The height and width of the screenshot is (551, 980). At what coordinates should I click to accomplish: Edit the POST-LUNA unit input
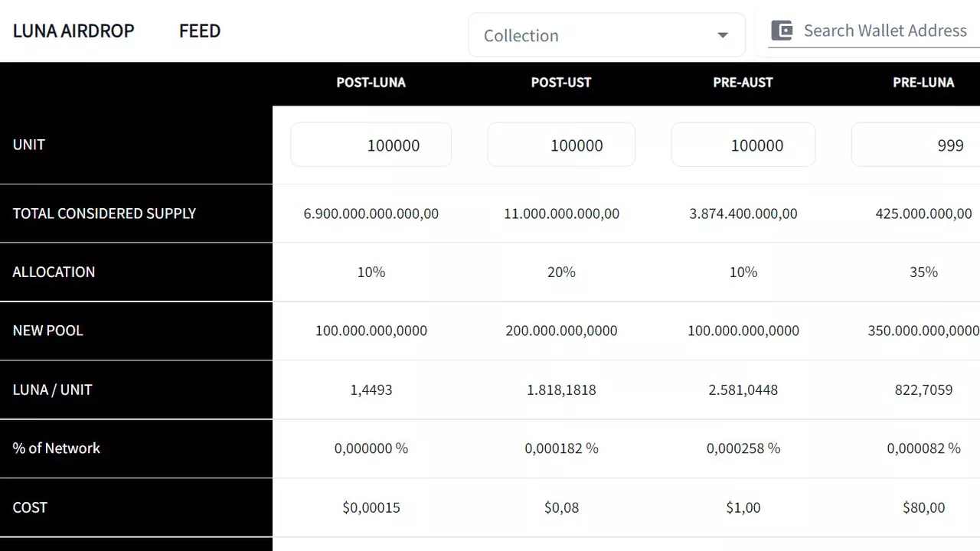point(371,145)
